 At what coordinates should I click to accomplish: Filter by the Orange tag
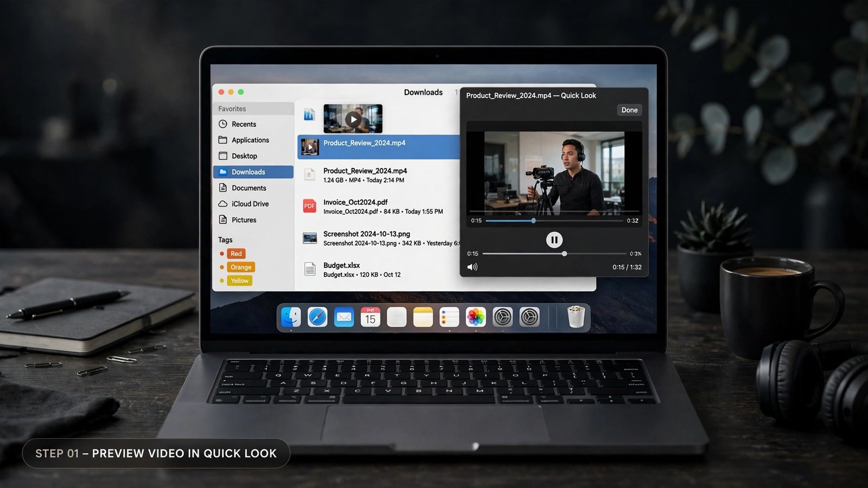point(241,267)
